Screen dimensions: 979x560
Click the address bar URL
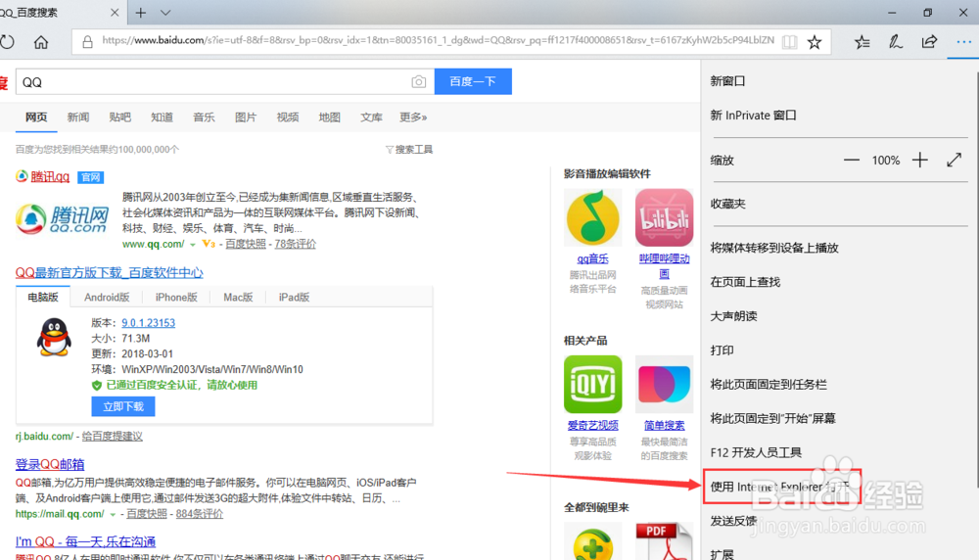pos(438,40)
